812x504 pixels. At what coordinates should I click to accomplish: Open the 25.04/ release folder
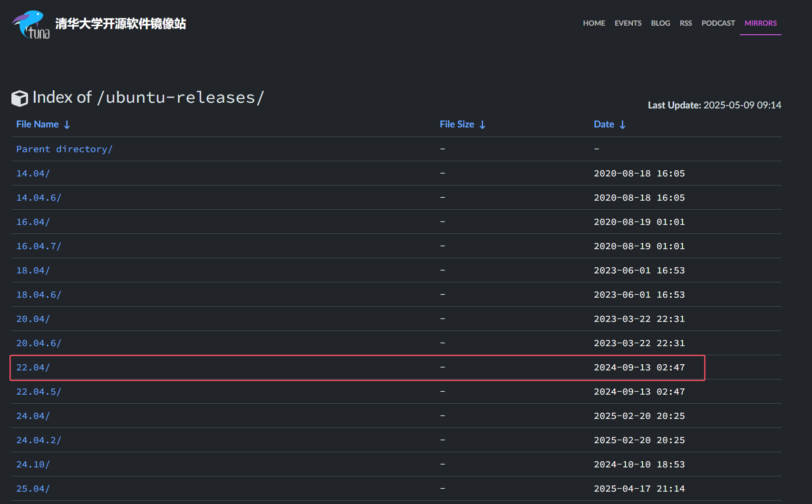pos(32,488)
